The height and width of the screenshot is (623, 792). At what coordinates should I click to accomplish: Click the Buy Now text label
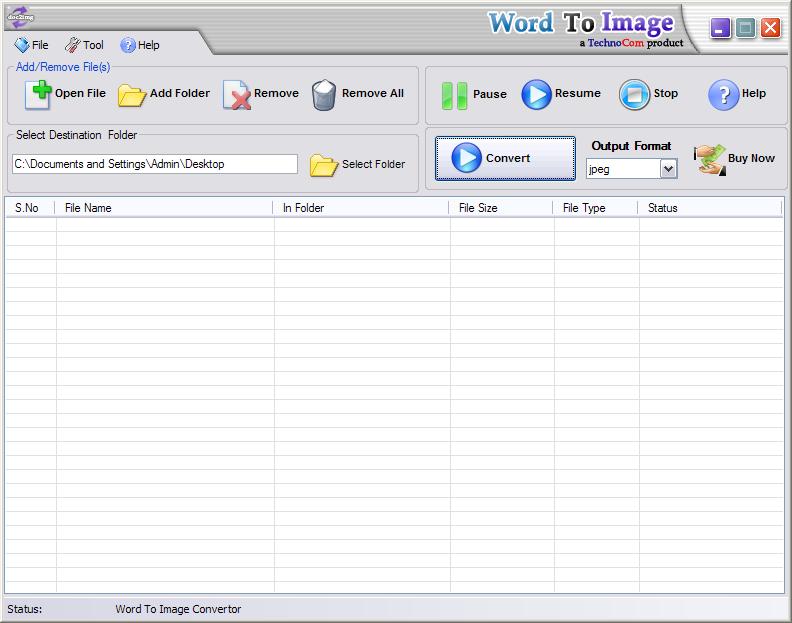751,158
